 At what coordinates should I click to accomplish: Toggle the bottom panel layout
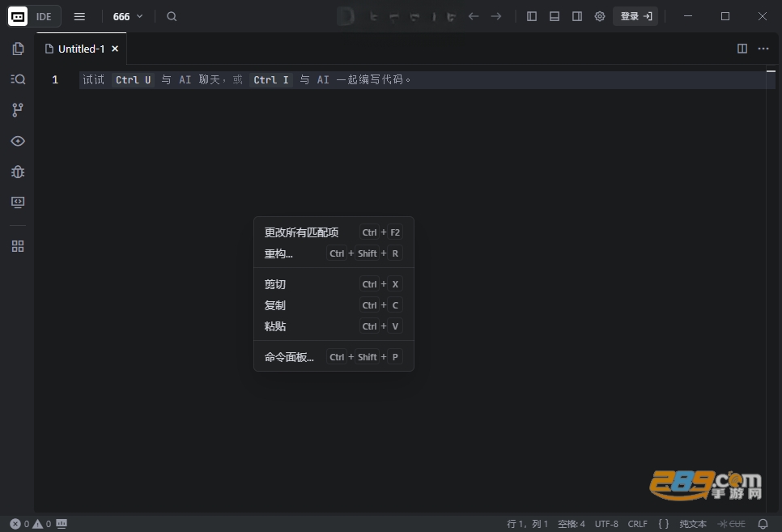click(554, 16)
